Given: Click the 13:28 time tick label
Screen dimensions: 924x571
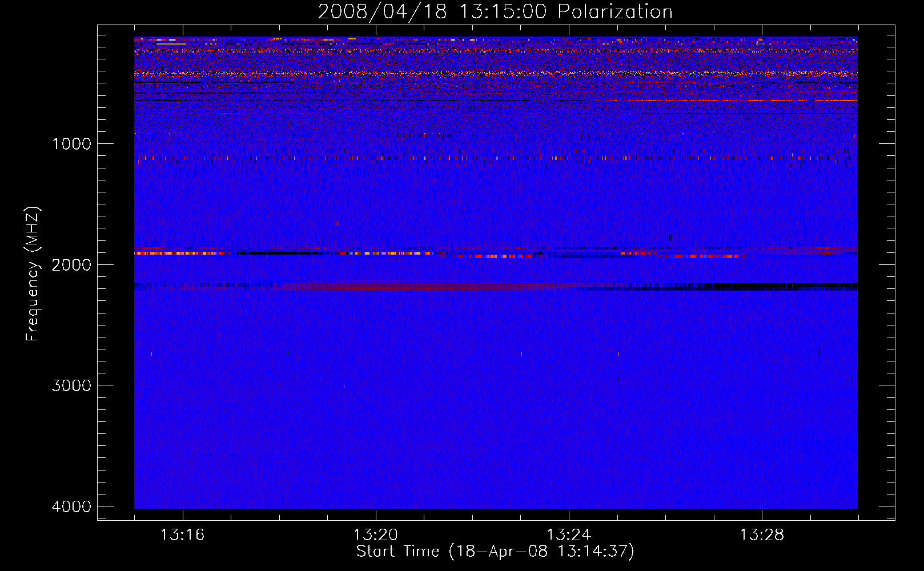Looking at the screenshot, I should [x=762, y=535].
